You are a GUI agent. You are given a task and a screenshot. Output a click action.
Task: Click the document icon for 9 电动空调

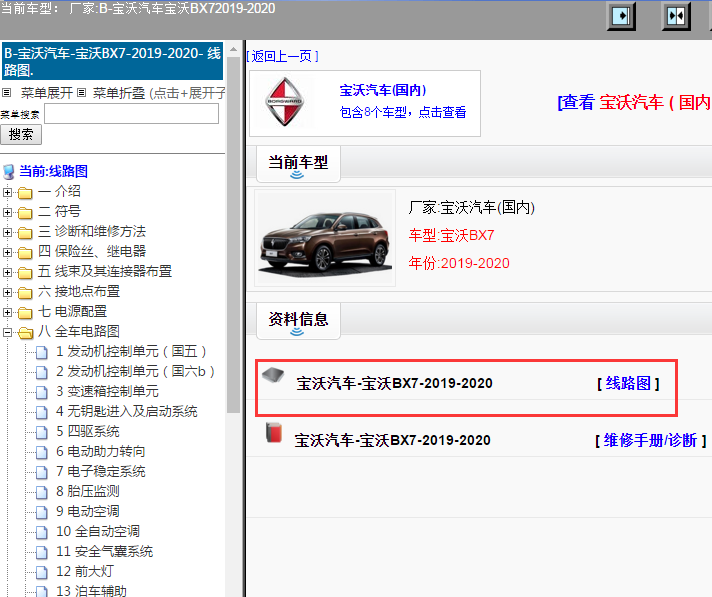(x=42, y=512)
